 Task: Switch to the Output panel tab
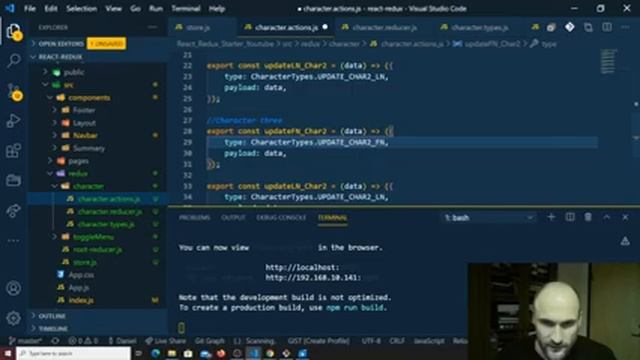(x=233, y=218)
